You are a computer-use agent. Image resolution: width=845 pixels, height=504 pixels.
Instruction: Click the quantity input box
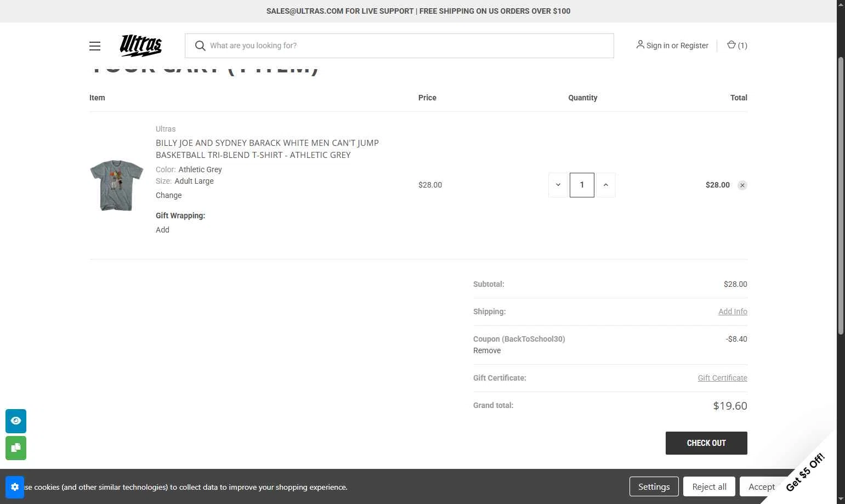coord(582,185)
